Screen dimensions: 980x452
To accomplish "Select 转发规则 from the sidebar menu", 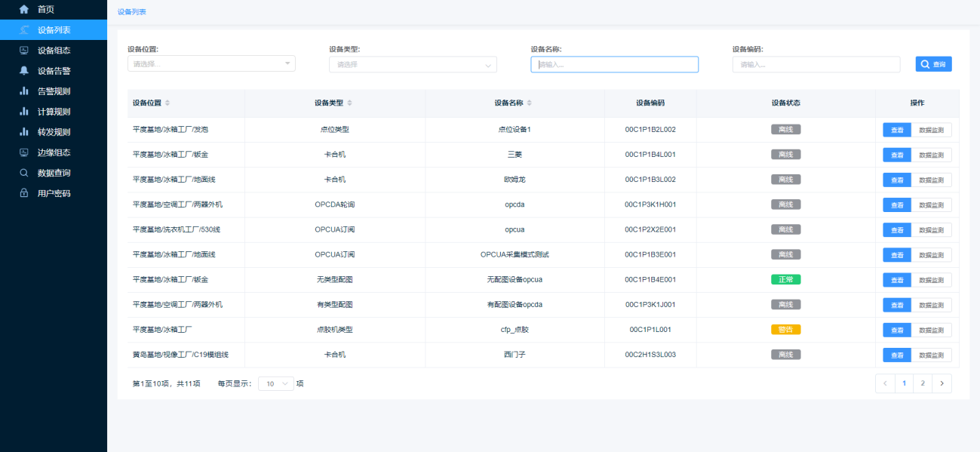I will click(54, 132).
